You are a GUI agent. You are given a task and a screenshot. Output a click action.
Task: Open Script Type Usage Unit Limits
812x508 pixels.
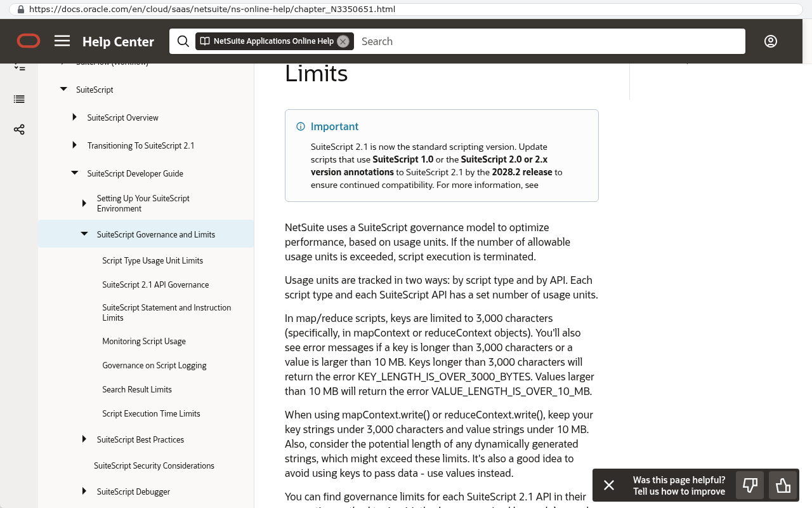pos(153,260)
